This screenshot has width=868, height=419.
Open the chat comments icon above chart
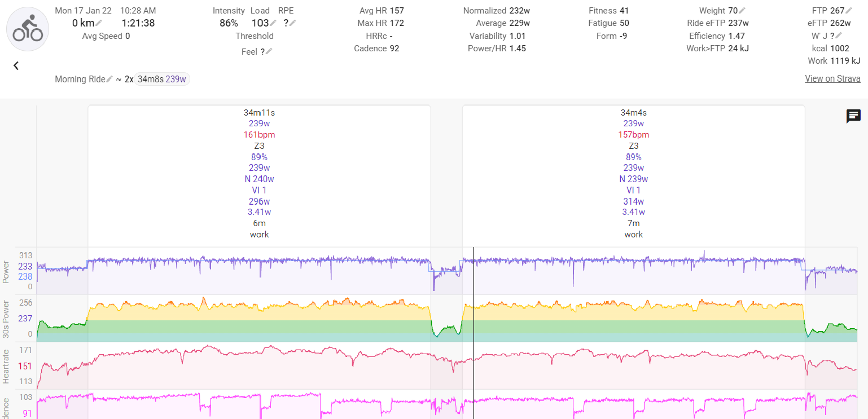853,116
